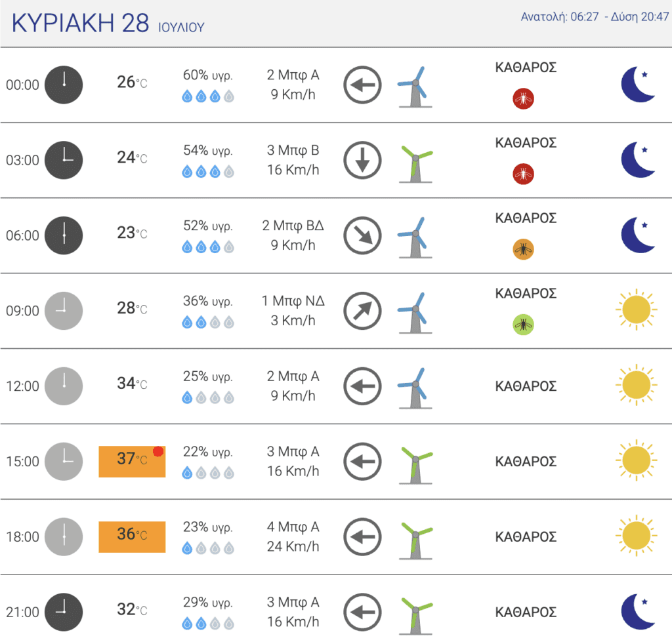
Task: Click the wind direction arrow at 06:00
Action: click(362, 235)
